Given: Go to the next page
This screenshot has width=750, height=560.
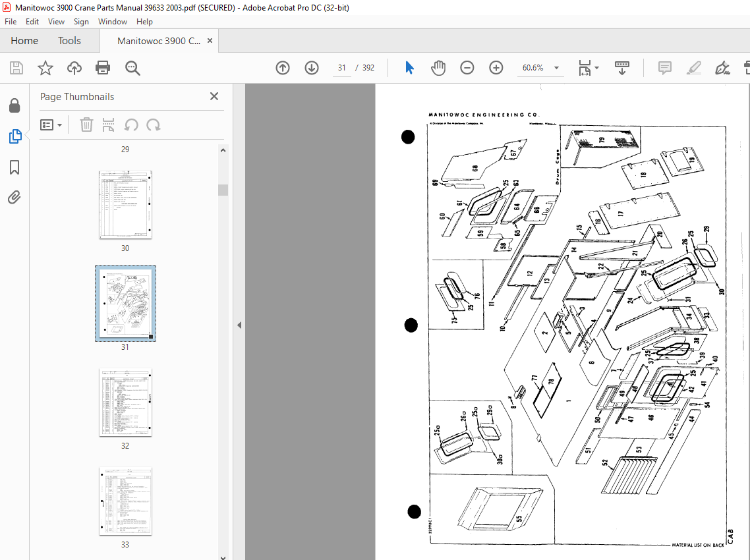Looking at the screenshot, I should click(x=312, y=68).
